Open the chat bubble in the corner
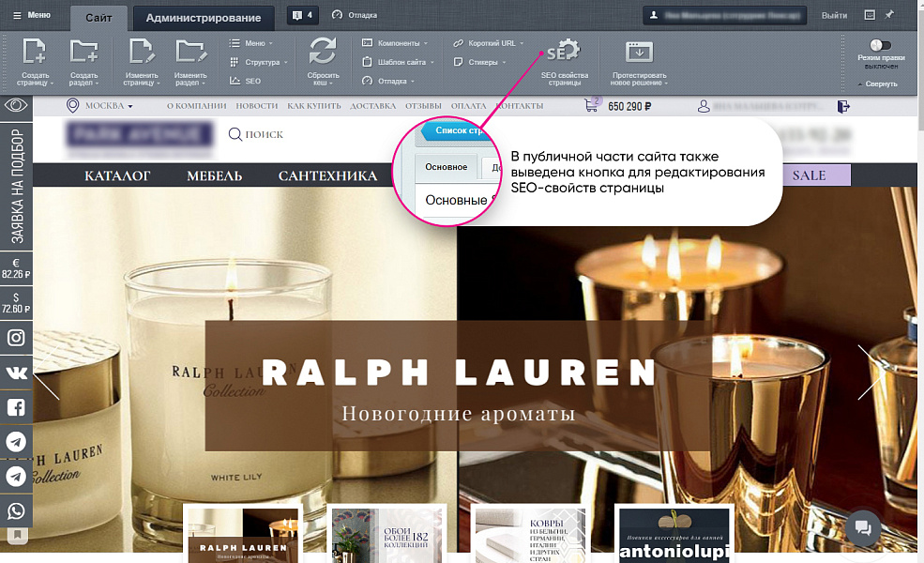 click(862, 529)
